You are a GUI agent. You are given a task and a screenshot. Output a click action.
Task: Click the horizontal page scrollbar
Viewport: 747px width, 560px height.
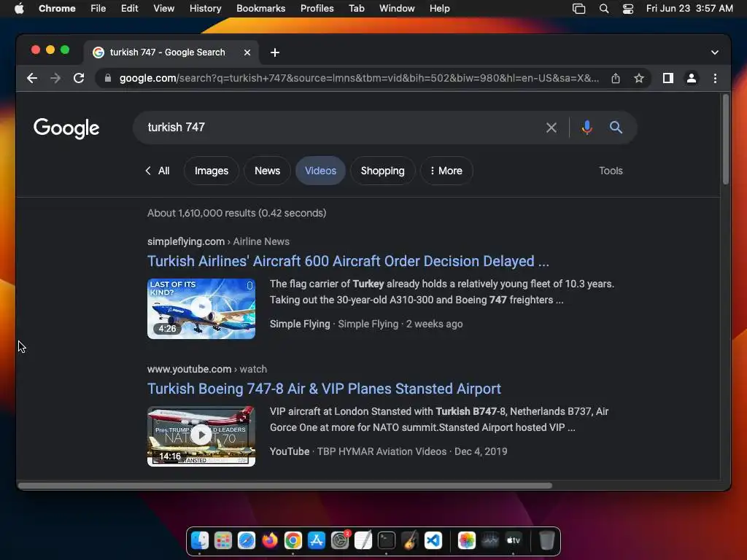coord(285,486)
